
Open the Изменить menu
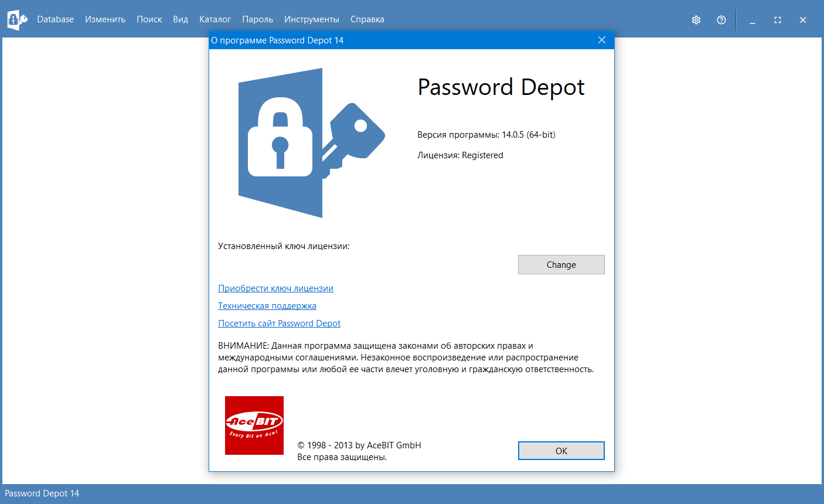click(105, 19)
